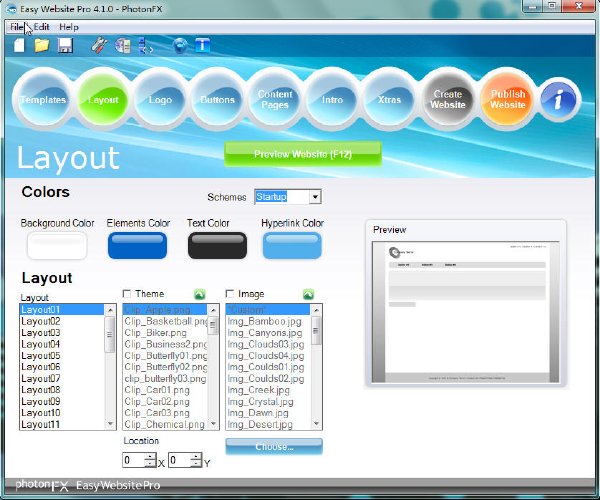Select Clip_Biker.png in the Theme list
Viewport: 600px width, 500px height.
165,333
